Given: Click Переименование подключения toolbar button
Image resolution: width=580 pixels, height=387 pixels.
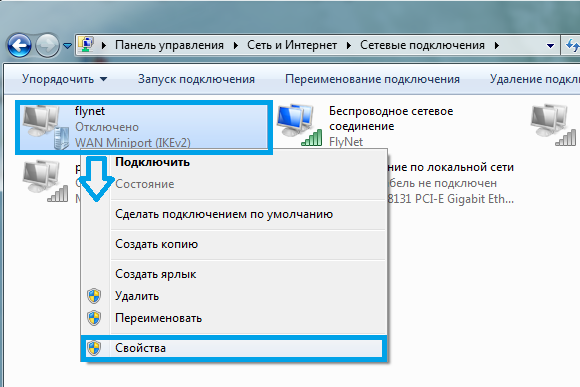Looking at the screenshot, I should tap(372, 79).
